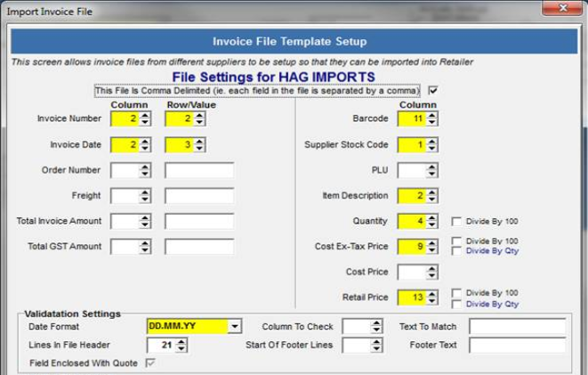The image size is (588, 375).
Task: Decrease Cost Ex-Tax Price column value
Action: click(432, 250)
